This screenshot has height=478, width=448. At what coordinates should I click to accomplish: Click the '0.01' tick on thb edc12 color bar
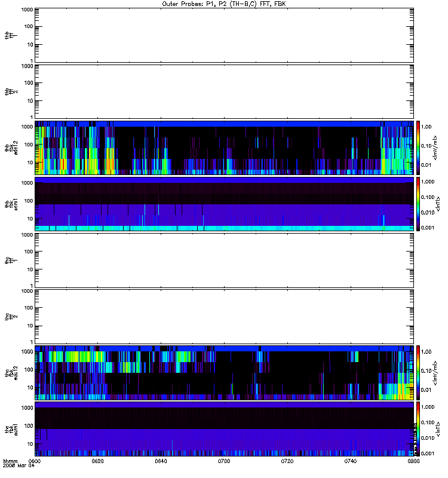pyautogui.click(x=426, y=165)
